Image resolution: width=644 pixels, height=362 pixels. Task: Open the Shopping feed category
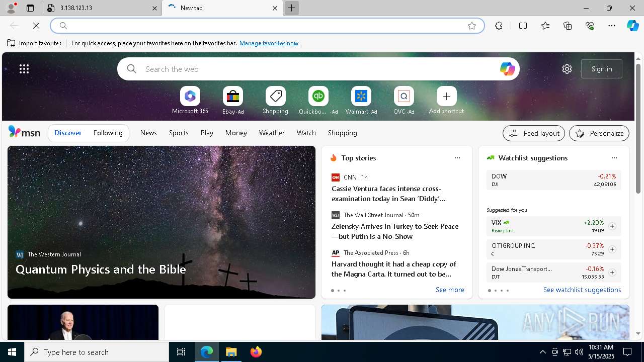(x=342, y=133)
